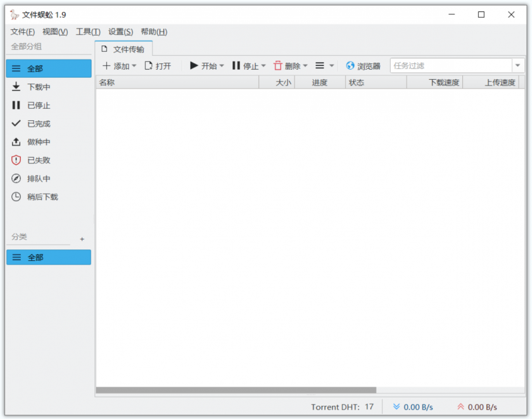Screen dimensions: 532x419
Task: Open the browser (浏览器) globe icon
Action: coord(350,66)
